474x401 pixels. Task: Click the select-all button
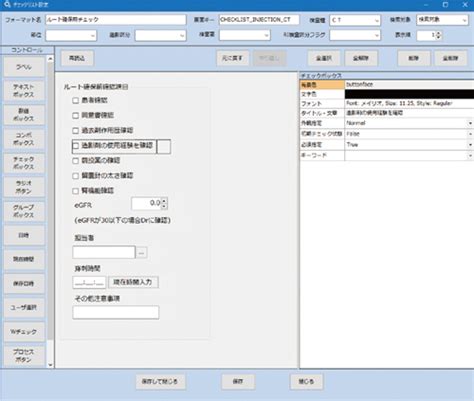click(x=324, y=58)
